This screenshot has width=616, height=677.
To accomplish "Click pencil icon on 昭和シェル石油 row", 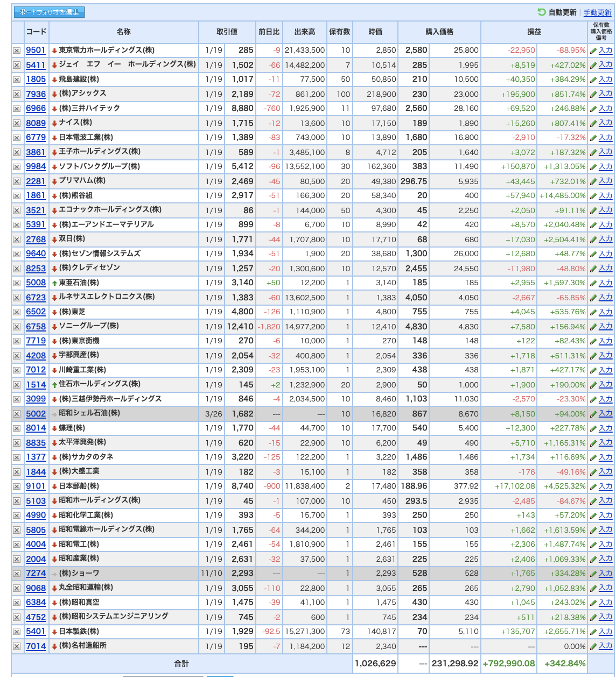I will pos(593,414).
